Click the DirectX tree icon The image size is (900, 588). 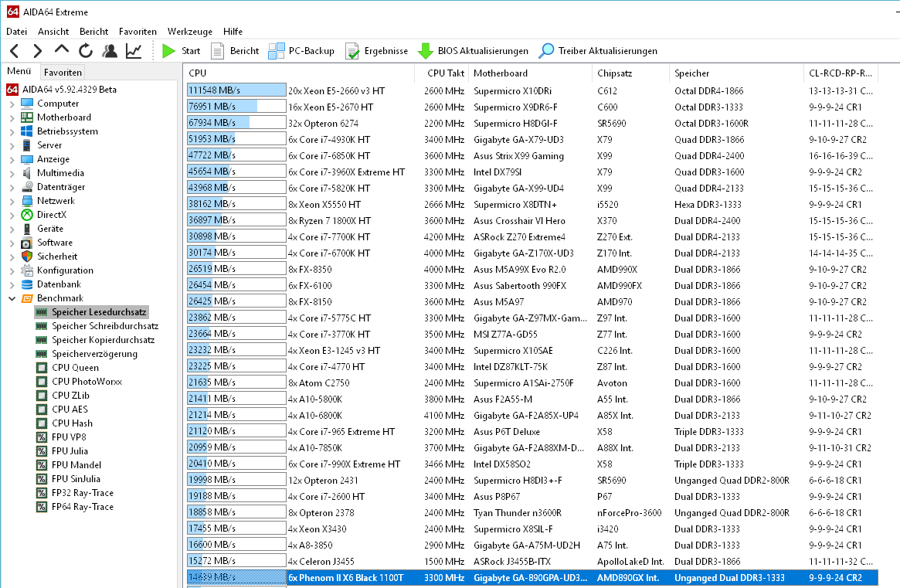27,215
